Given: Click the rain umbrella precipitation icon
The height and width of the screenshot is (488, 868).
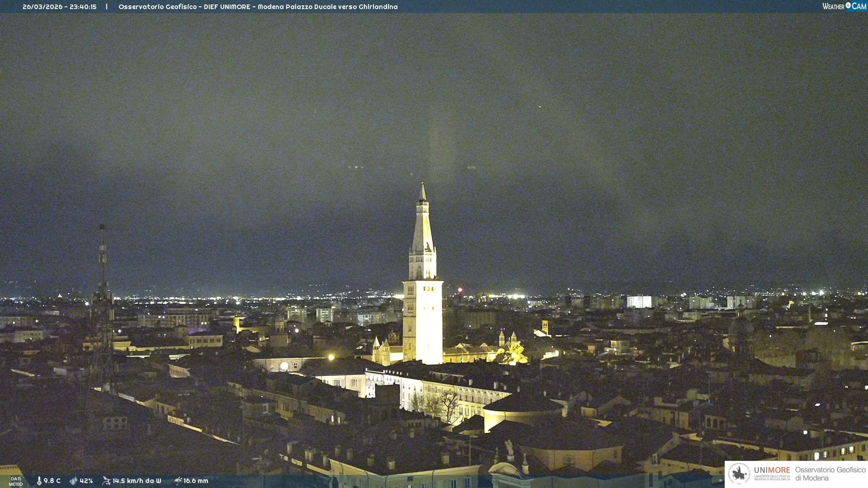Looking at the screenshot, I should click(x=178, y=481).
